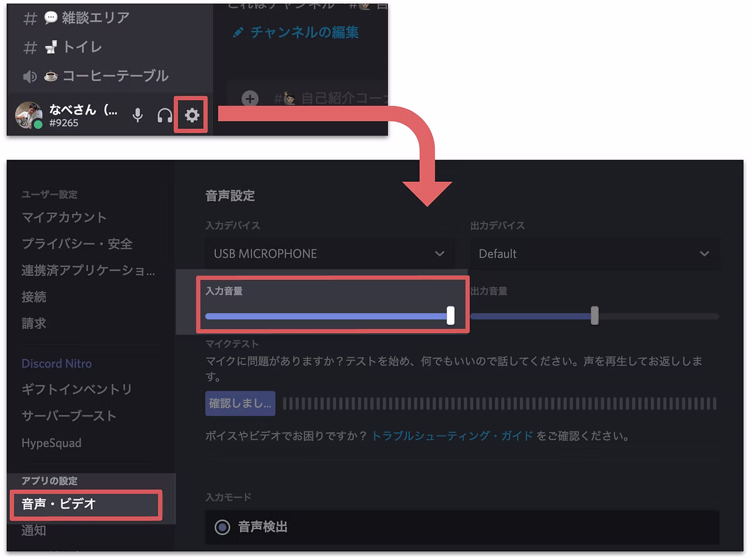Image resolution: width=752 pixels, height=560 pixels.
Task: Go to マイアカウント settings
Action: [x=65, y=217]
